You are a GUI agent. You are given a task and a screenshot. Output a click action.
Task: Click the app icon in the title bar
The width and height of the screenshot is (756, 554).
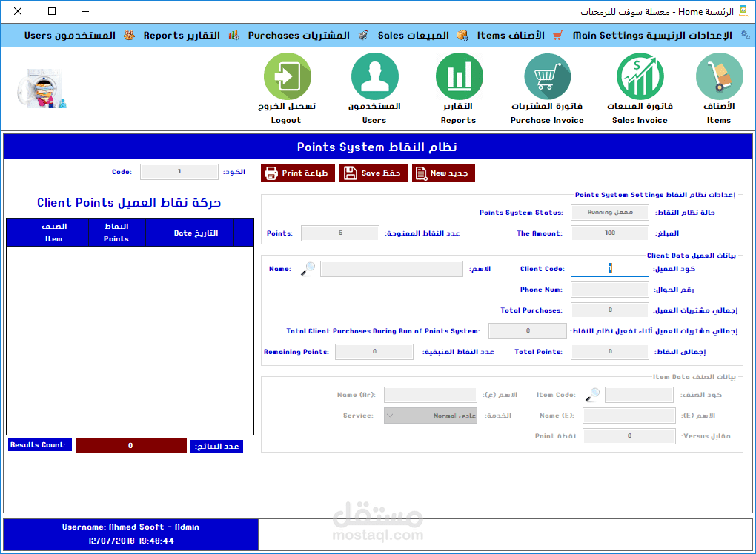[744, 11]
